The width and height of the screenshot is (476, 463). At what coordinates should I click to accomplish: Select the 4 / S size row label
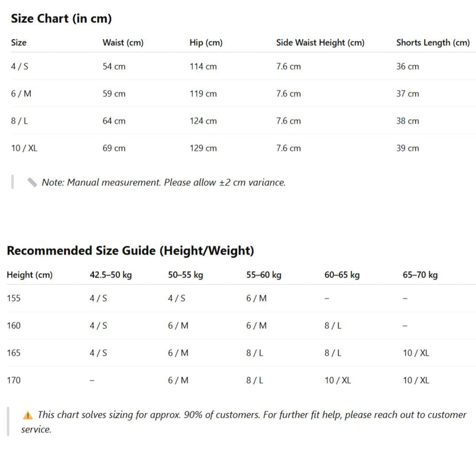click(x=20, y=67)
